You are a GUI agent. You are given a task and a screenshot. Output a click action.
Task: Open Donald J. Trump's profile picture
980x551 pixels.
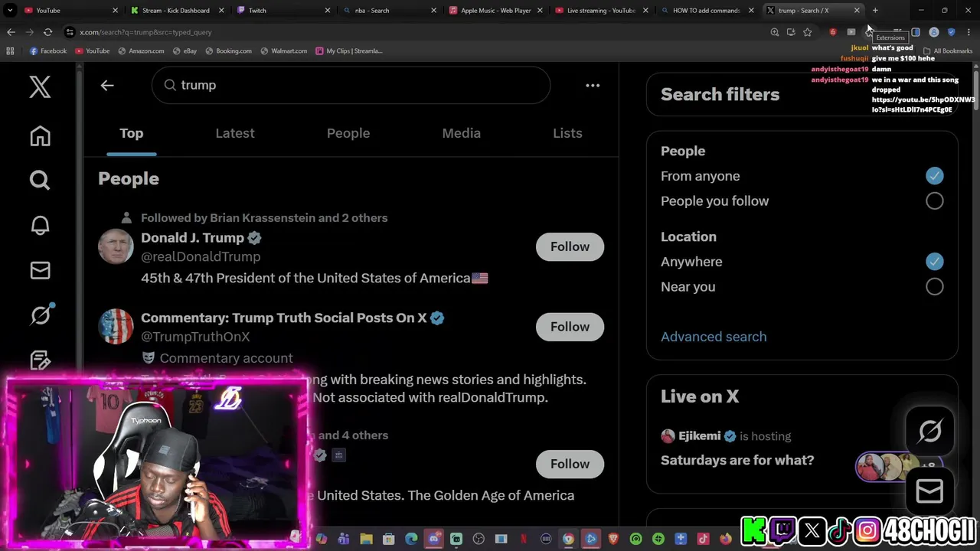tap(116, 246)
